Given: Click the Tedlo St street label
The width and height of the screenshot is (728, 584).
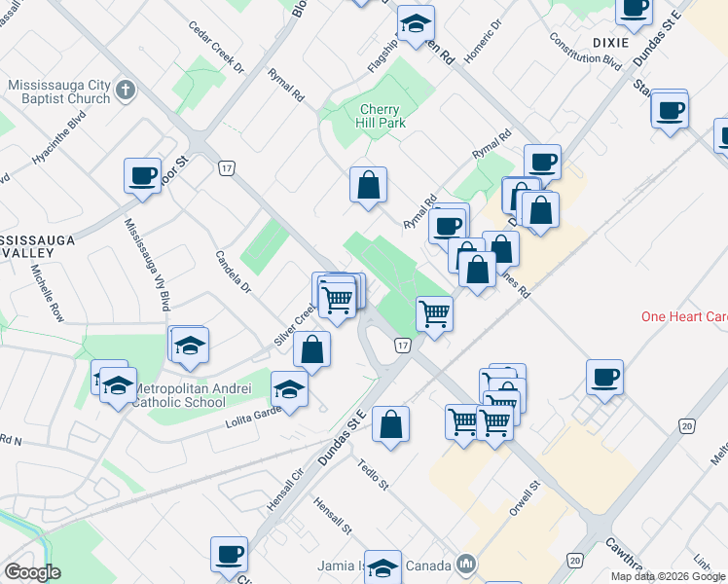Looking at the screenshot, I should (373, 474).
